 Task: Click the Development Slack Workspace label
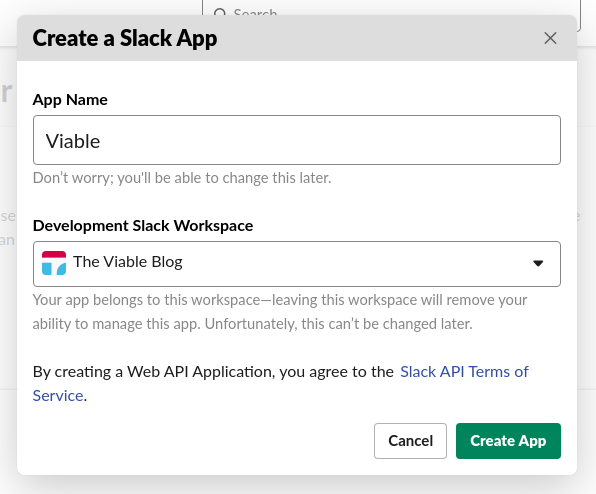point(143,226)
